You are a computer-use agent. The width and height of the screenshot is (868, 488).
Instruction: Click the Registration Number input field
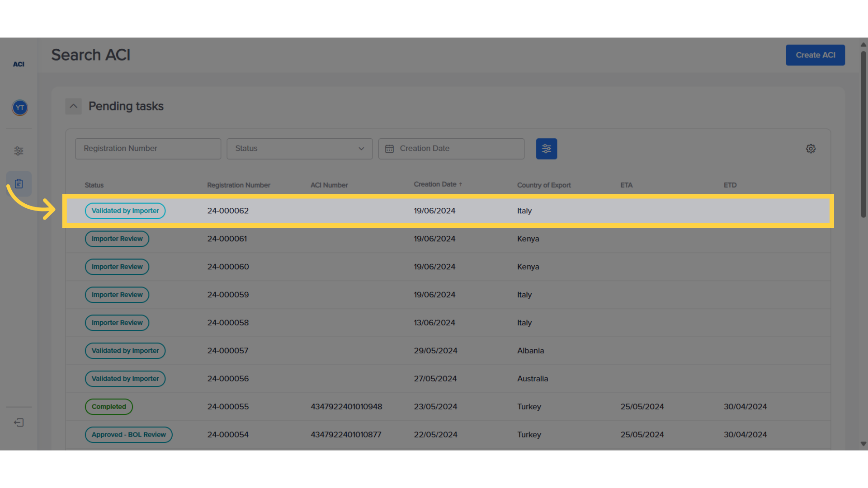[148, 148]
